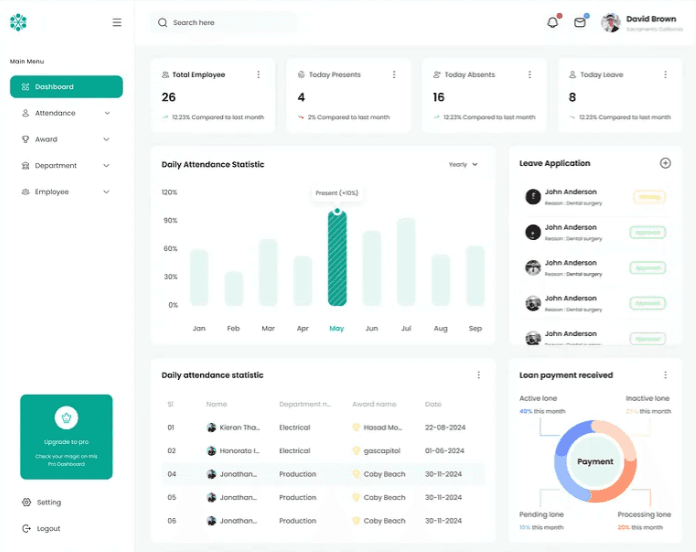Add a leave application with plus icon

[665, 163]
